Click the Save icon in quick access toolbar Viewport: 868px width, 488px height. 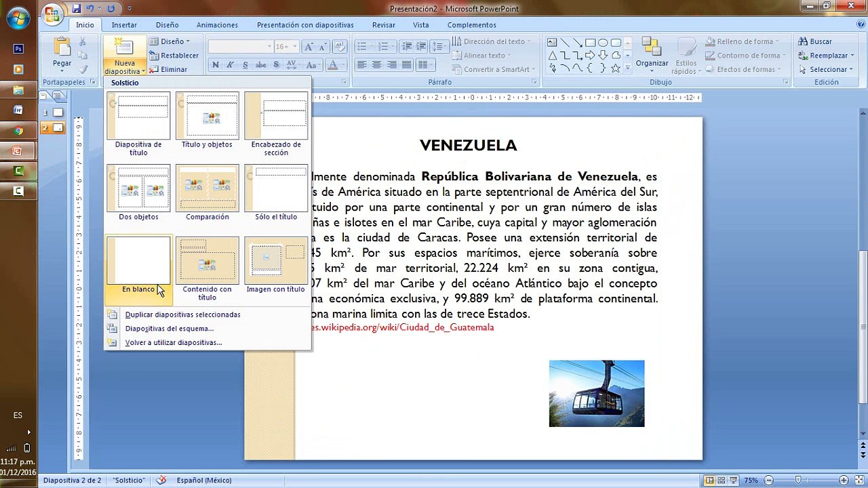[76, 8]
